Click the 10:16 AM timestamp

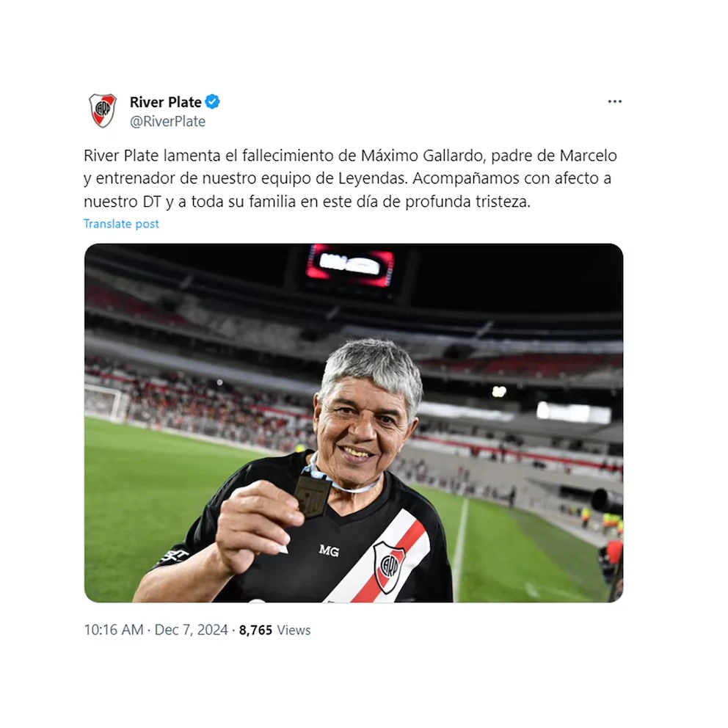coord(114,630)
